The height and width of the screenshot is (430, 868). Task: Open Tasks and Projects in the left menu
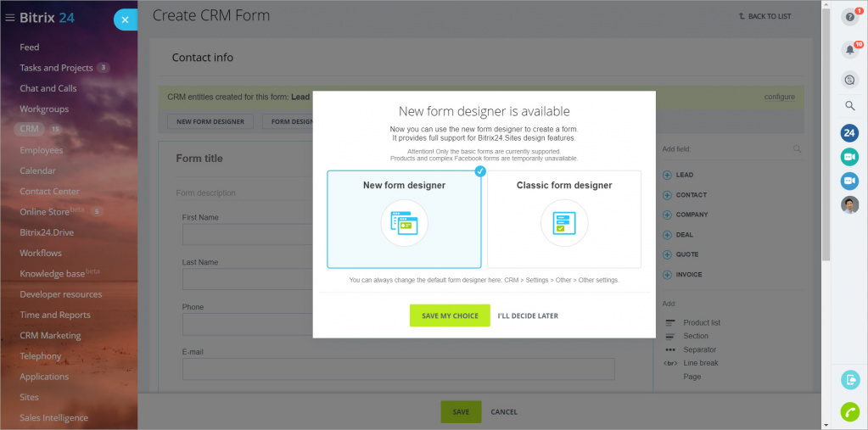pyautogui.click(x=57, y=68)
